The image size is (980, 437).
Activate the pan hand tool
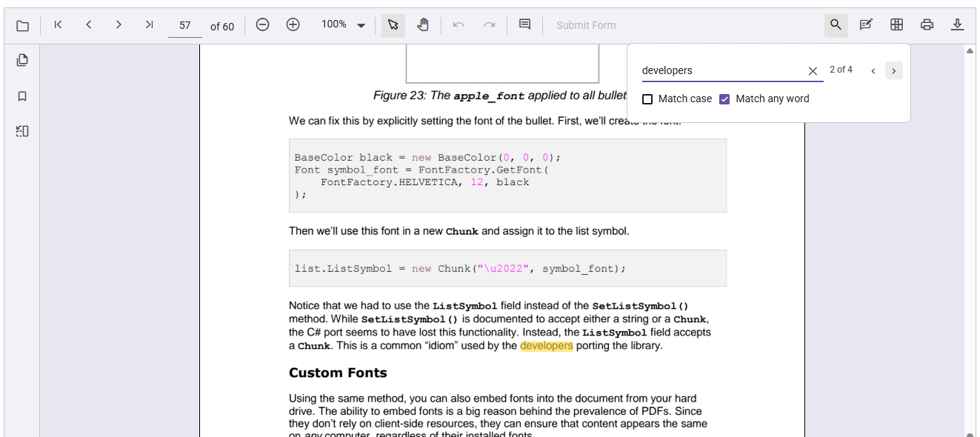[x=423, y=25]
